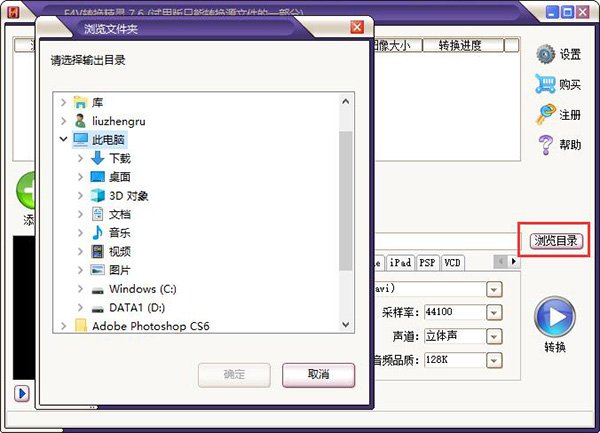Expand the DATA1 (D:) drive node

pos(80,307)
